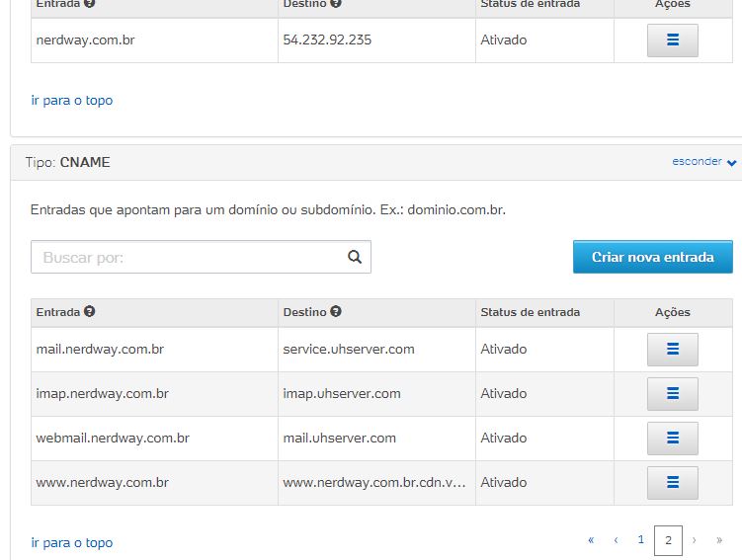Select page 1 in pagination
The height and width of the screenshot is (560, 742).
click(x=641, y=539)
